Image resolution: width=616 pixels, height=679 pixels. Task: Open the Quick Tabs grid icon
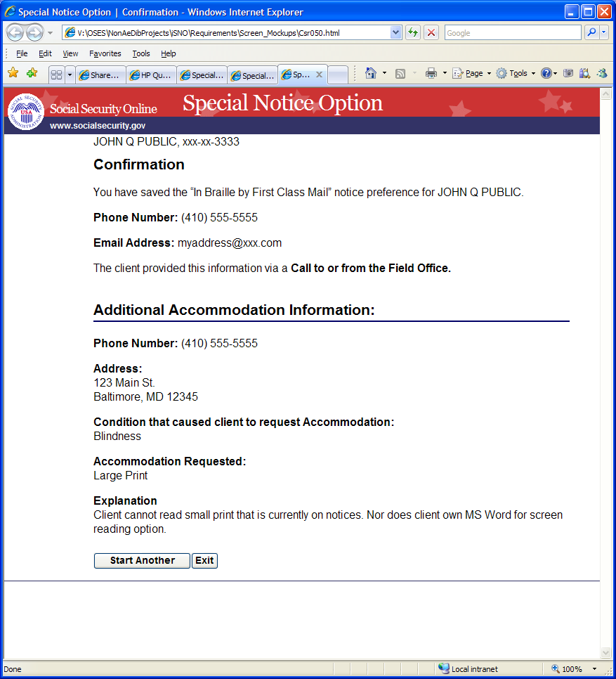(56, 75)
